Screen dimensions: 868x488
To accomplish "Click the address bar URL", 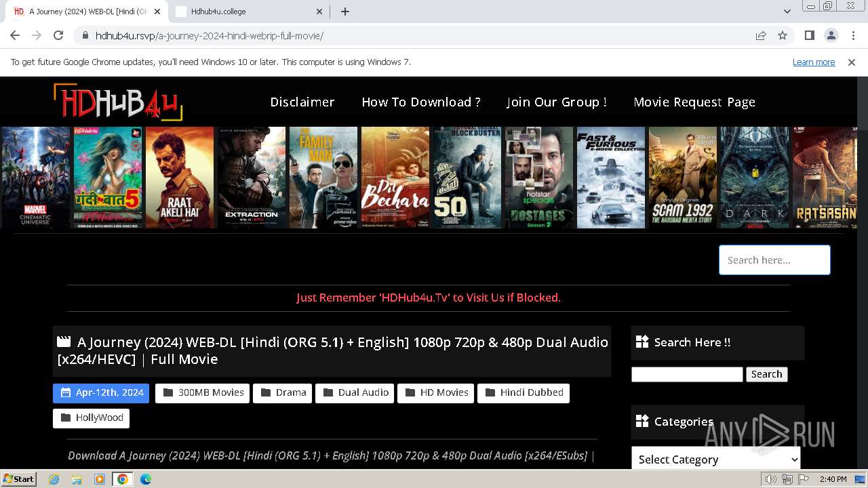I will pos(209,36).
